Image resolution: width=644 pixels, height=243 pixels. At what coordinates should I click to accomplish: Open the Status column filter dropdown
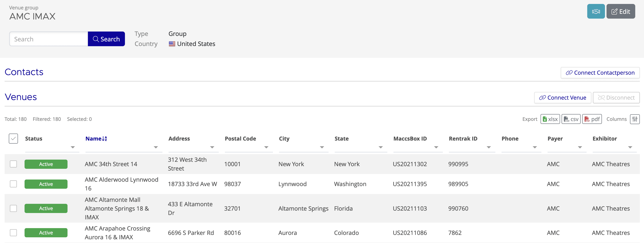(x=73, y=147)
